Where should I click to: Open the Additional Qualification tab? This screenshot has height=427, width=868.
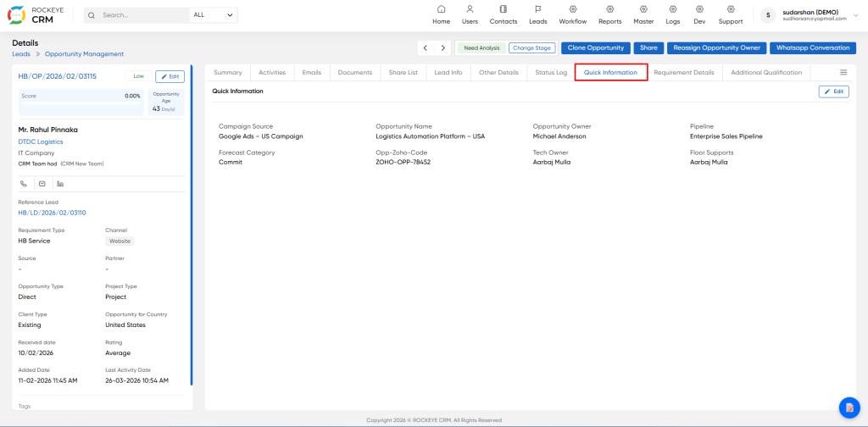pos(766,73)
